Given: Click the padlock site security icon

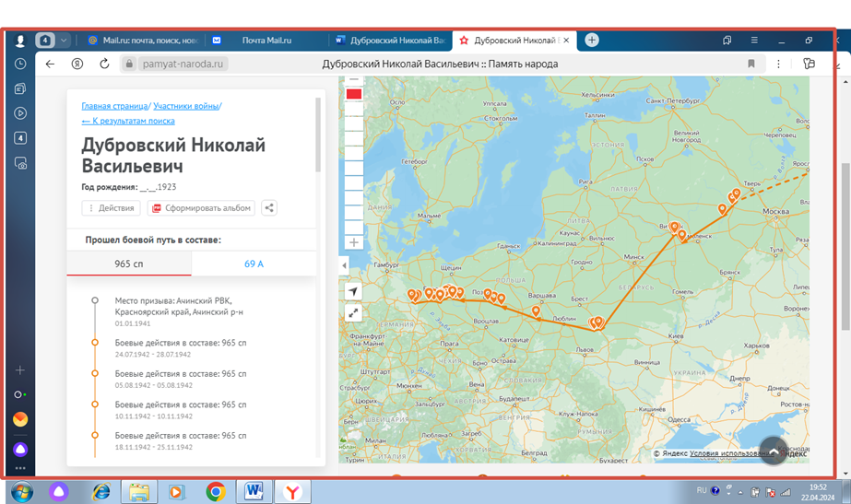Looking at the screenshot, I should [129, 64].
